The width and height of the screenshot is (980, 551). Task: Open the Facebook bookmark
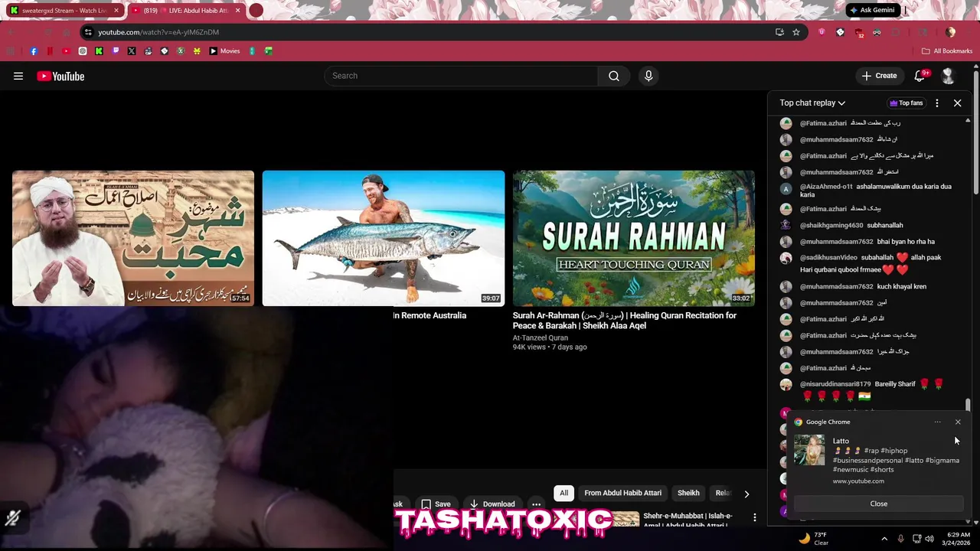[x=34, y=51]
